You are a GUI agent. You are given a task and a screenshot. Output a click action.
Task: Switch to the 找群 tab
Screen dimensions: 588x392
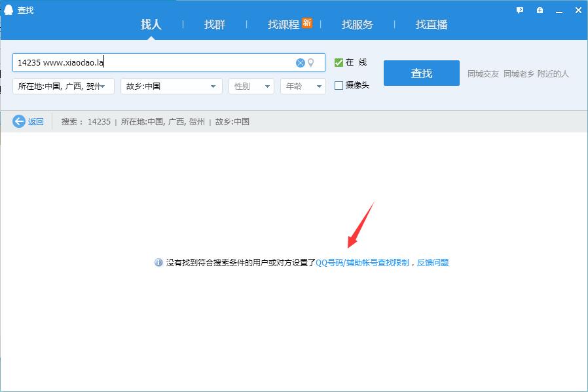[214, 24]
